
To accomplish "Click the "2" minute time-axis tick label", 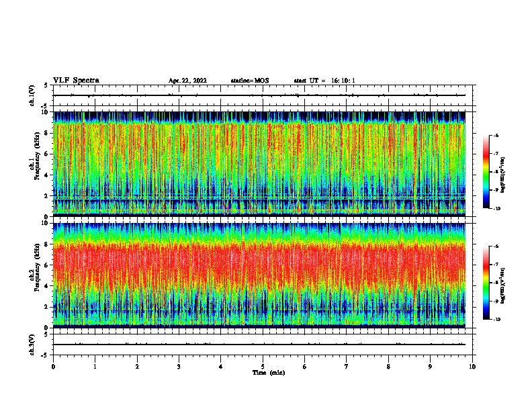I will [137, 367].
